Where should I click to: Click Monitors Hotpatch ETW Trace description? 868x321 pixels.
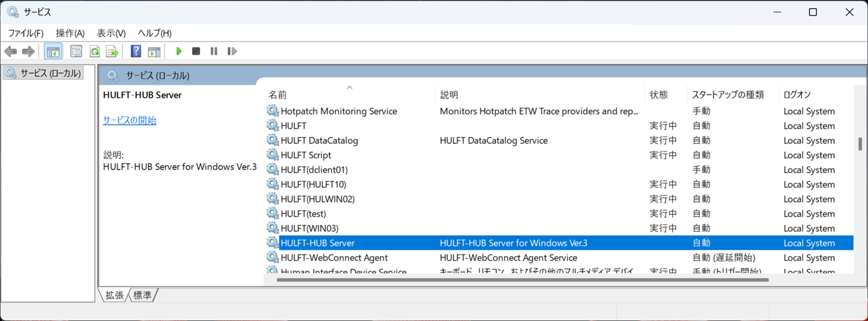point(539,111)
